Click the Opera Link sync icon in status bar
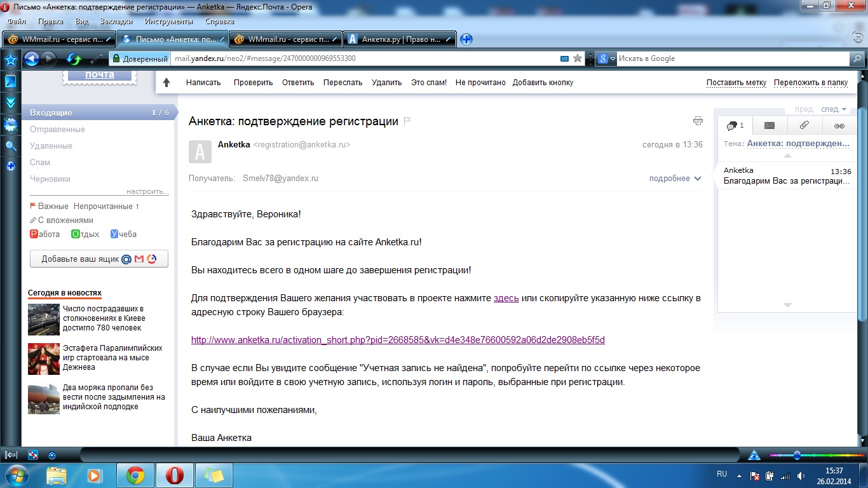 click(33, 454)
